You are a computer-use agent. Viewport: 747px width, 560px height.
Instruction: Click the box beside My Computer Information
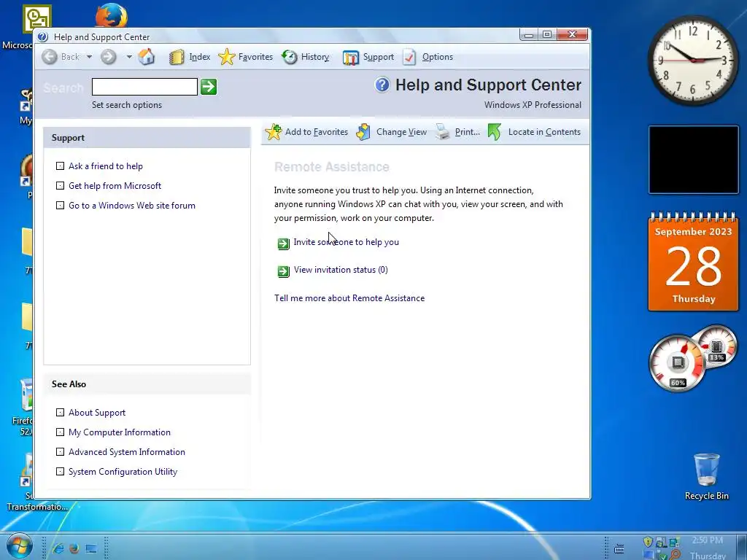pyautogui.click(x=60, y=432)
